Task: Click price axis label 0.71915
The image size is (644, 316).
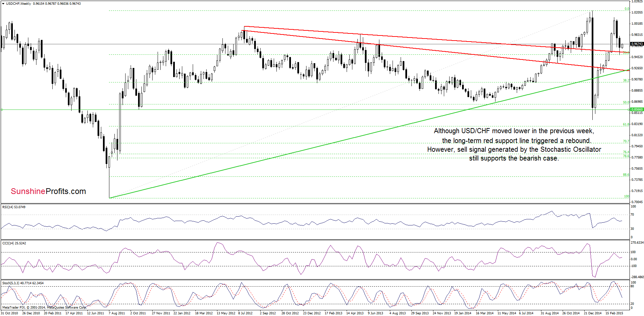Action: [637, 191]
